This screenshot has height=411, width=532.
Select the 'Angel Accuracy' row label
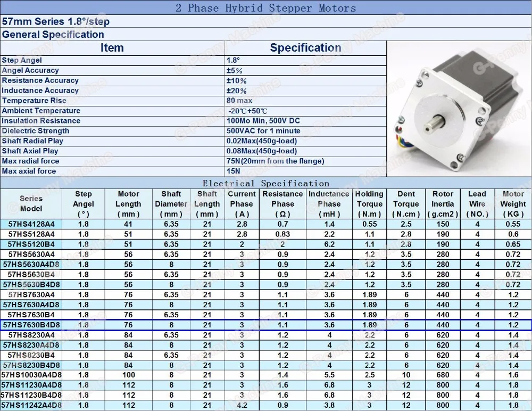click(30, 70)
